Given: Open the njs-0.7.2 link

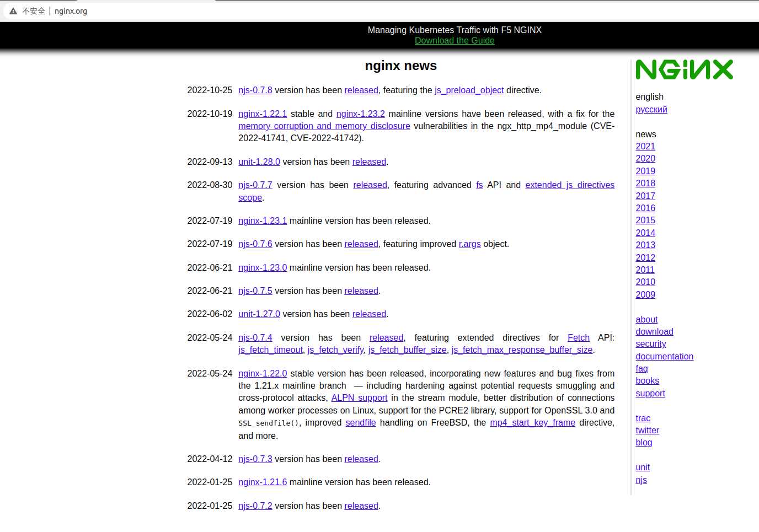Looking at the screenshot, I should pos(255,506).
